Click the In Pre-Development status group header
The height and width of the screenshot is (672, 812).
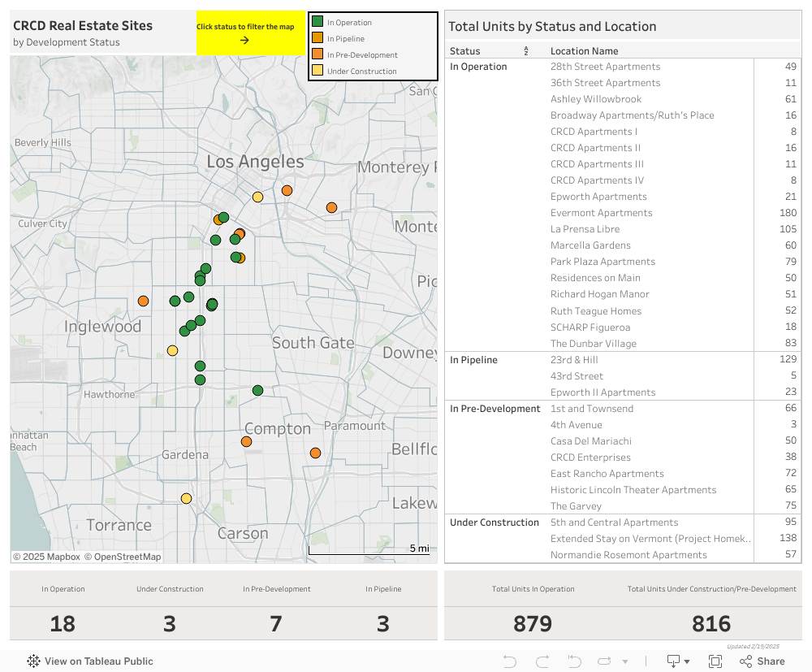495,409
